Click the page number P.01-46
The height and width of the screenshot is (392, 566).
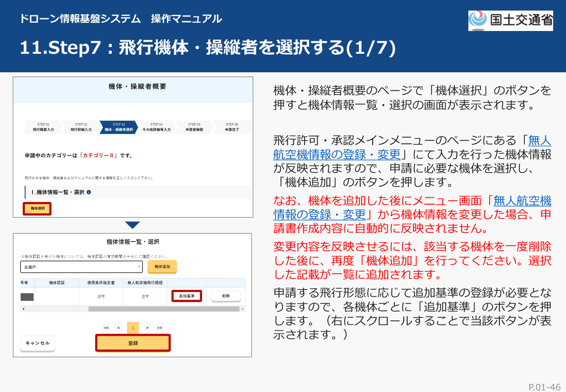(x=545, y=387)
